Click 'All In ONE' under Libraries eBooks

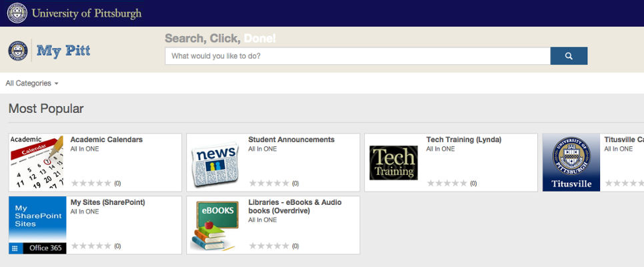click(x=263, y=220)
